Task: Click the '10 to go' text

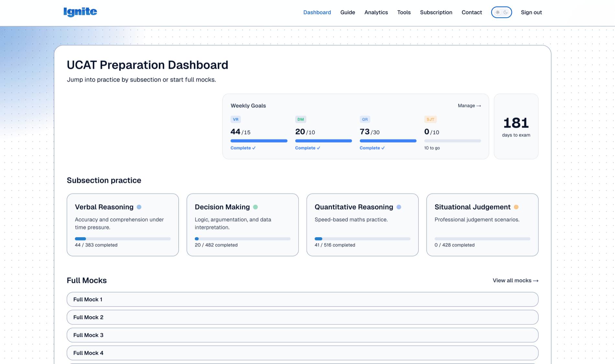Action: pos(432,148)
